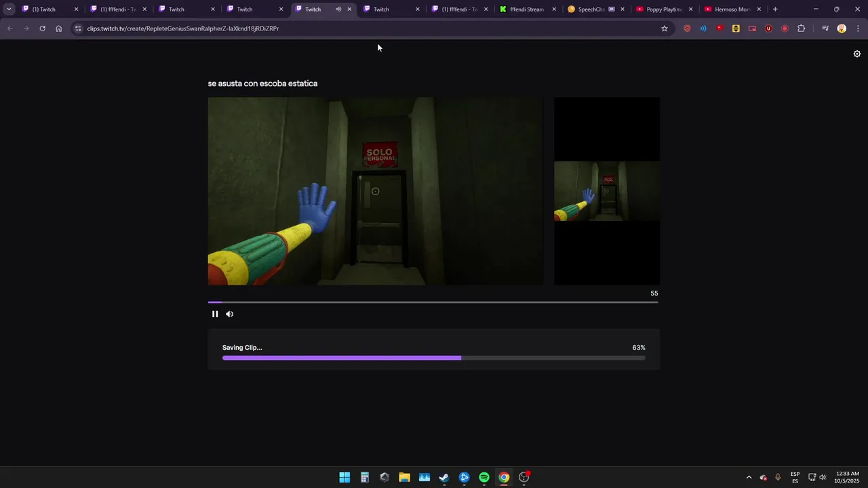
Task: Close the 'Hermoso Mom' tab
Action: (x=759, y=9)
